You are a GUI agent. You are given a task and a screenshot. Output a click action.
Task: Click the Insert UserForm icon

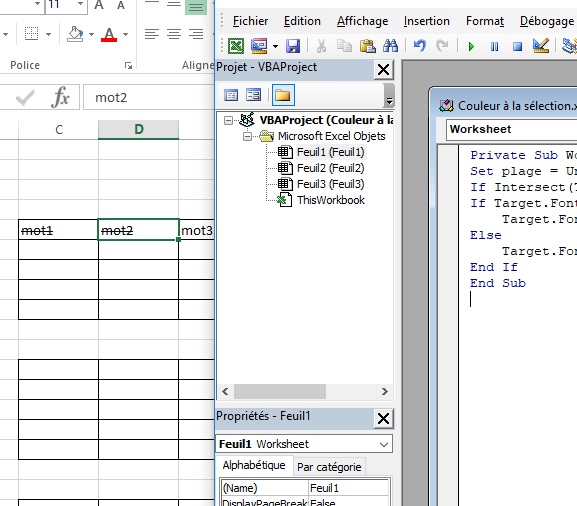[259, 46]
